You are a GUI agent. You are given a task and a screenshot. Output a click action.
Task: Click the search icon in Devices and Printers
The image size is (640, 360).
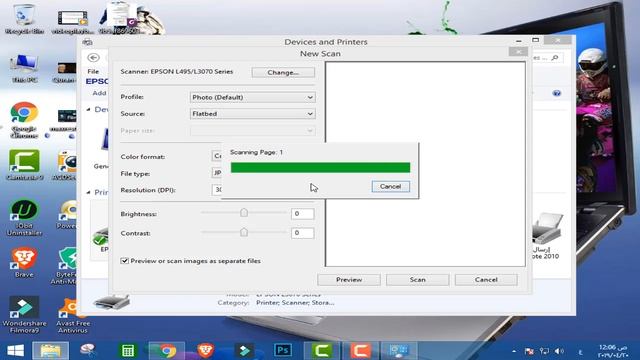tap(555, 58)
